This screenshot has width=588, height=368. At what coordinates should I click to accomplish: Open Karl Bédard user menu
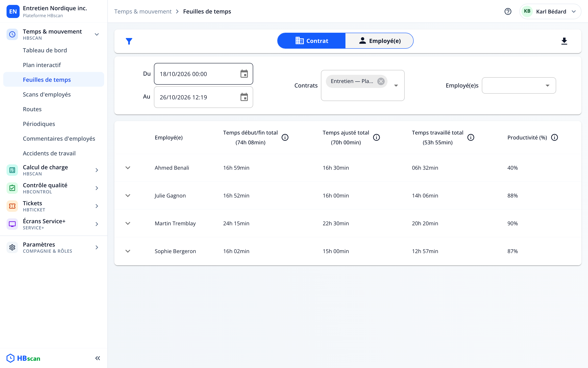[550, 11]
